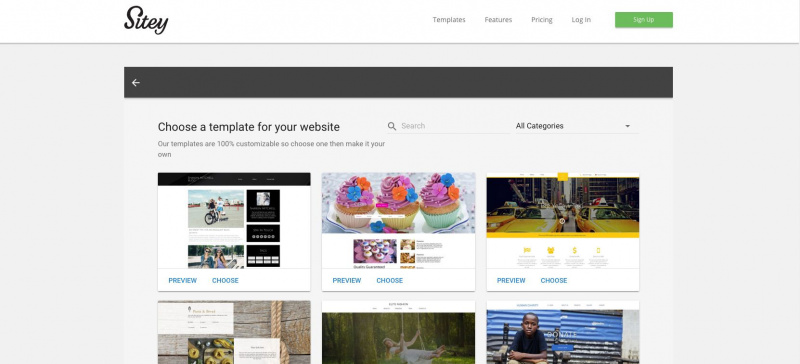Go to the Features page
This screenshot has height=364, width=800.
point(498,20)
